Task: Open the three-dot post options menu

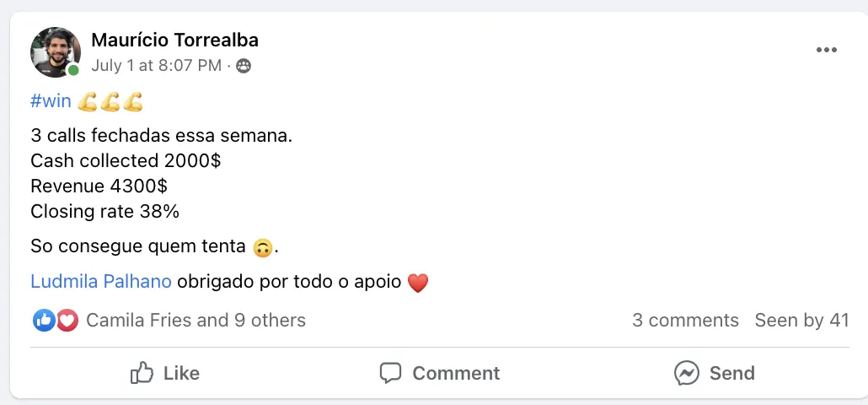Action: click(827, 50)
